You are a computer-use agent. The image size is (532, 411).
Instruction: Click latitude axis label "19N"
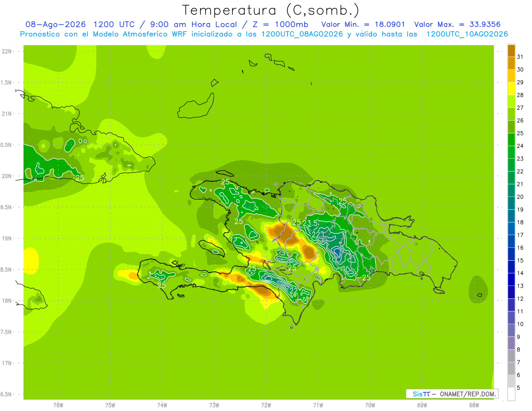click(7, 238)
